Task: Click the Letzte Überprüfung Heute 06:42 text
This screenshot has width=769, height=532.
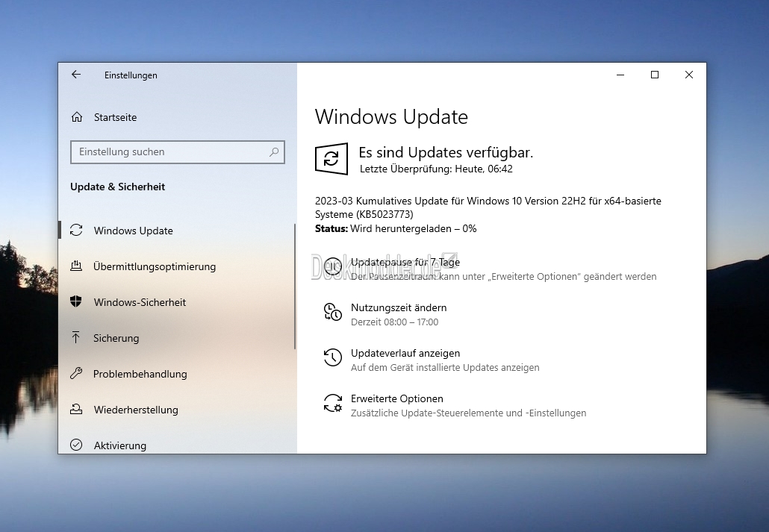Action: coord(436,169)
